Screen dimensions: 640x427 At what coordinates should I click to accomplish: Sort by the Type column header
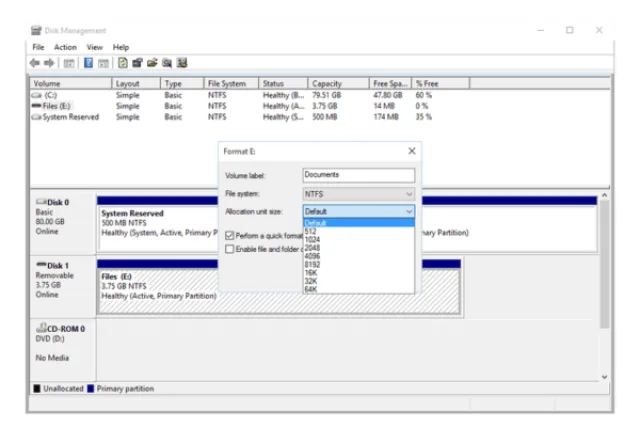pos(182,83)
